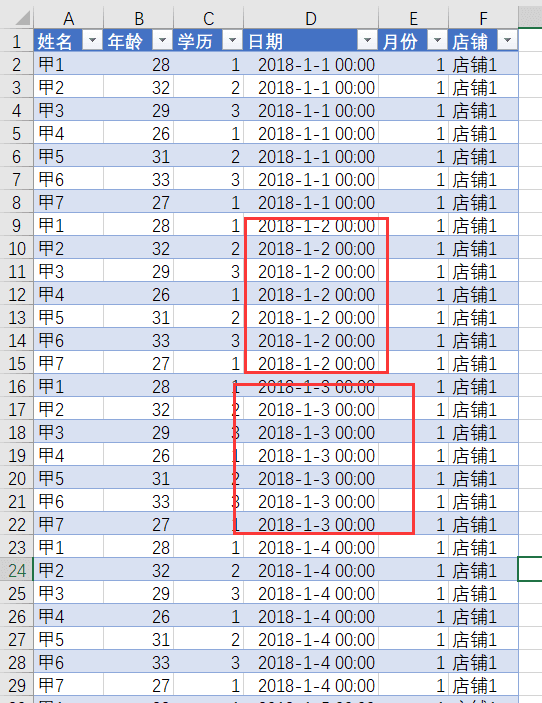Image resolution: width=542 pixels, height=703 pixels.
Task: Select column E header
Action: (413, 18)
